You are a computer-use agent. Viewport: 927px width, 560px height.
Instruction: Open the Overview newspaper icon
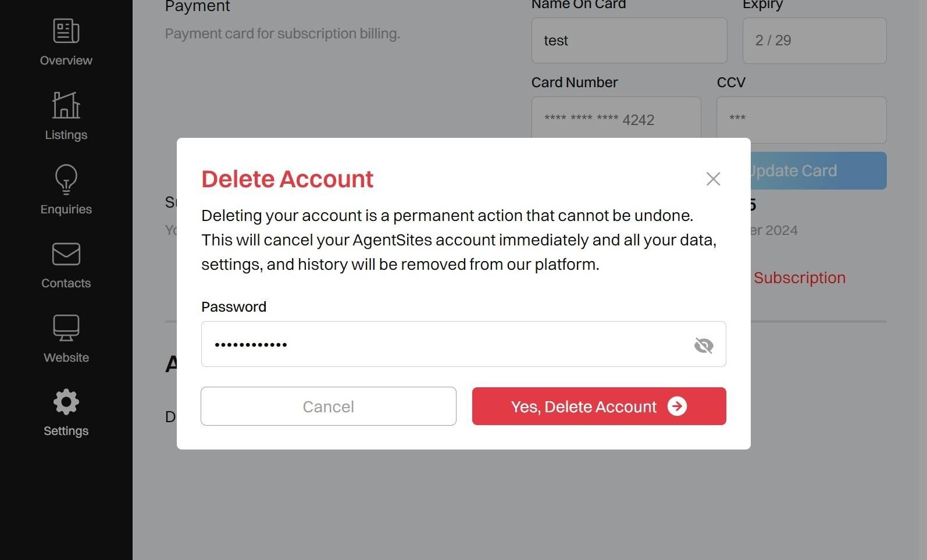click(66, 31)
